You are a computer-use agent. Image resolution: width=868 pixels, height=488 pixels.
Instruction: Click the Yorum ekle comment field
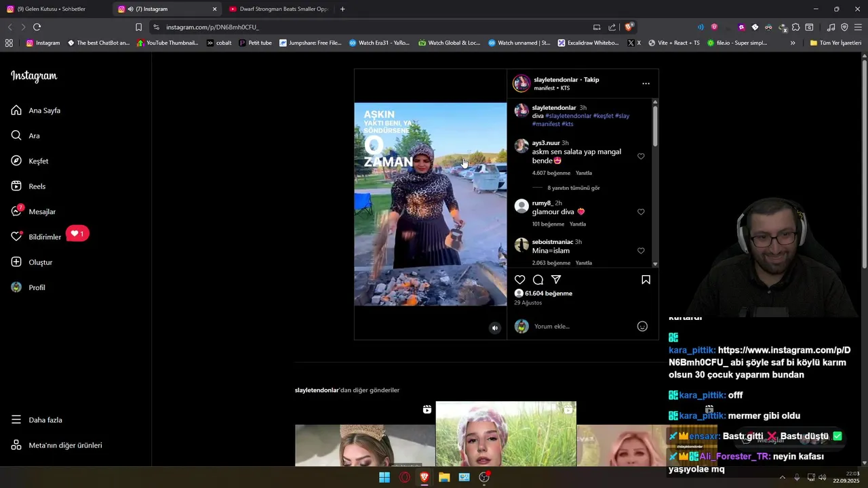[x=581, y=326]
